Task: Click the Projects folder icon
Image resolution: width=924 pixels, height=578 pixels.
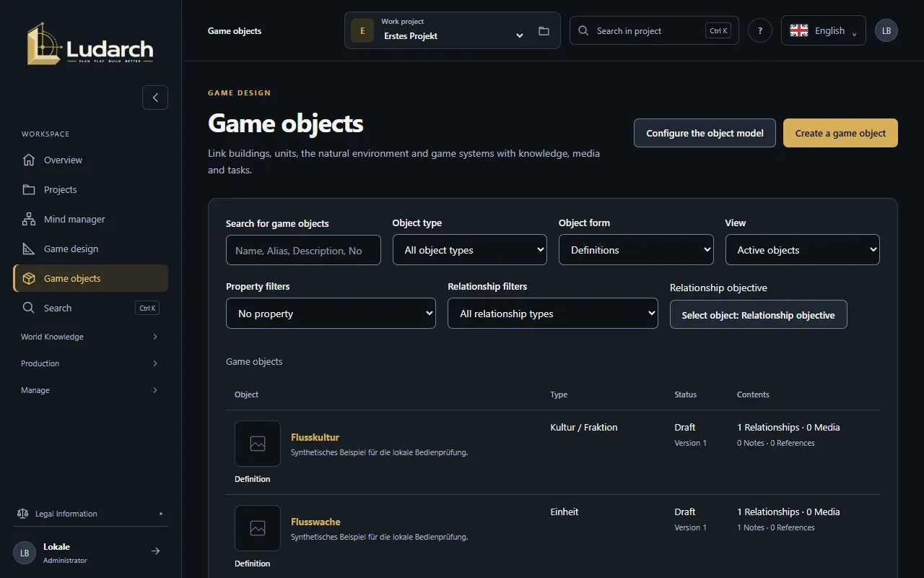Action: click(x=29, y=189)
